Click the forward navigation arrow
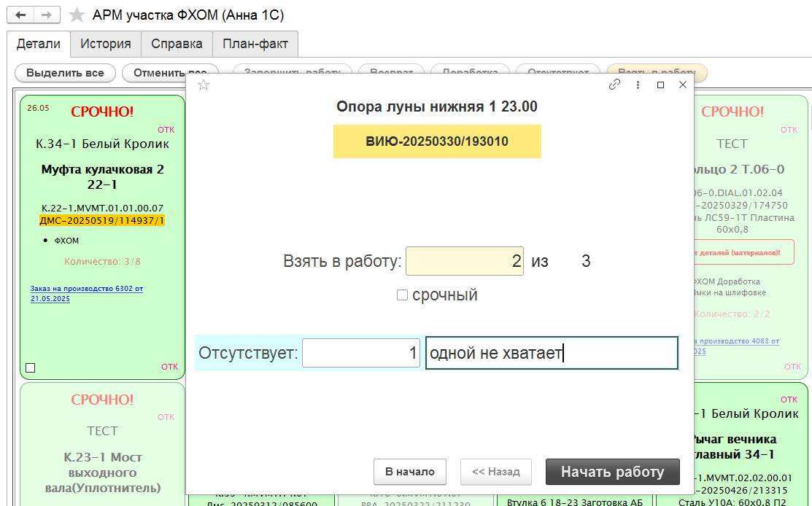The image size is (812, 506). pyautogui.click(x=46, y=15)
